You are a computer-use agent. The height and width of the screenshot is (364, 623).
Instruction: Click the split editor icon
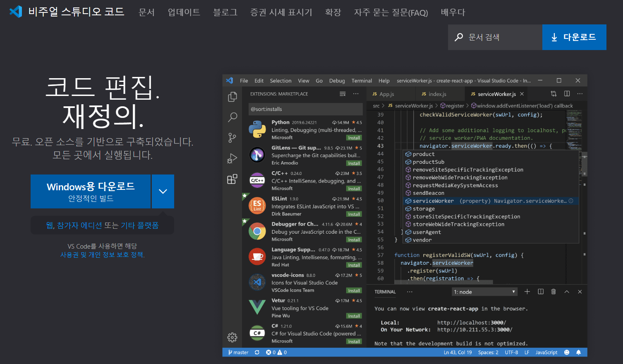(567, 94)
